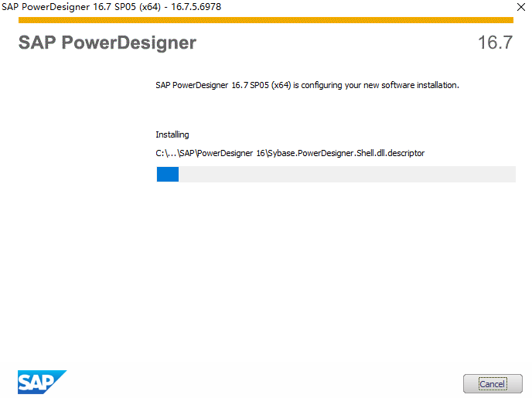Screen dimensions: 532x398
Task: Click the Cancel button
Action: (493, 383)
